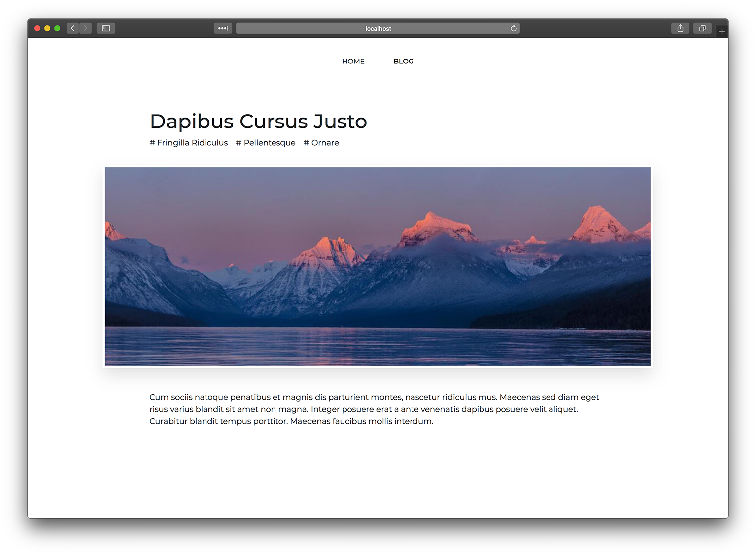Image resolution: width=756 pixels, height=555 pixels.
Task: Open the HOME navigation item
Action: [353, 62]
